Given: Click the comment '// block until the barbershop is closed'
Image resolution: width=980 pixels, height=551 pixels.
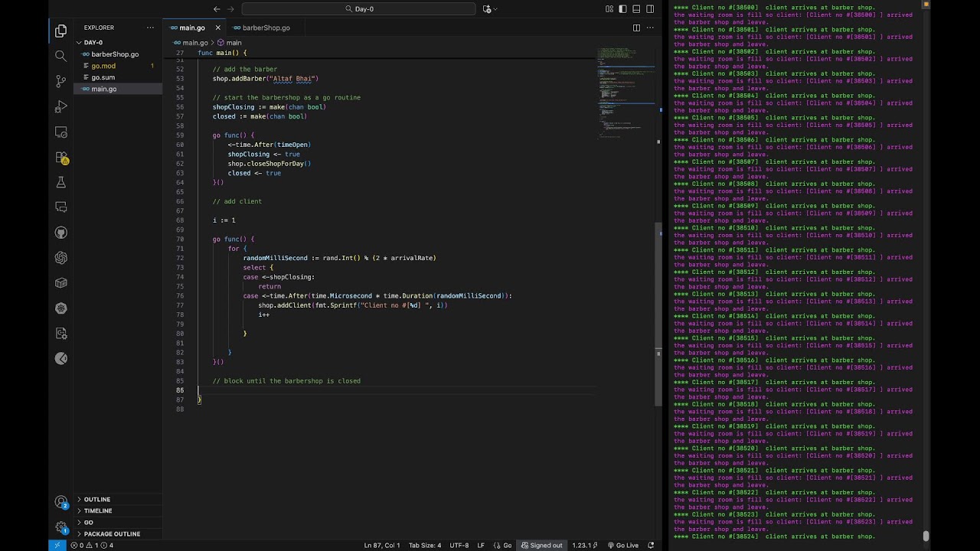Looking at the screenshot, I should pyautogui.click(x=286, y=381).
